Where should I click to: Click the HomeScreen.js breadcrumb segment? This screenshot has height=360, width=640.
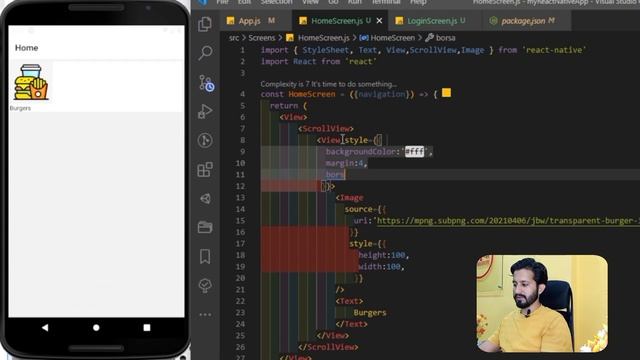pos(318,38)
